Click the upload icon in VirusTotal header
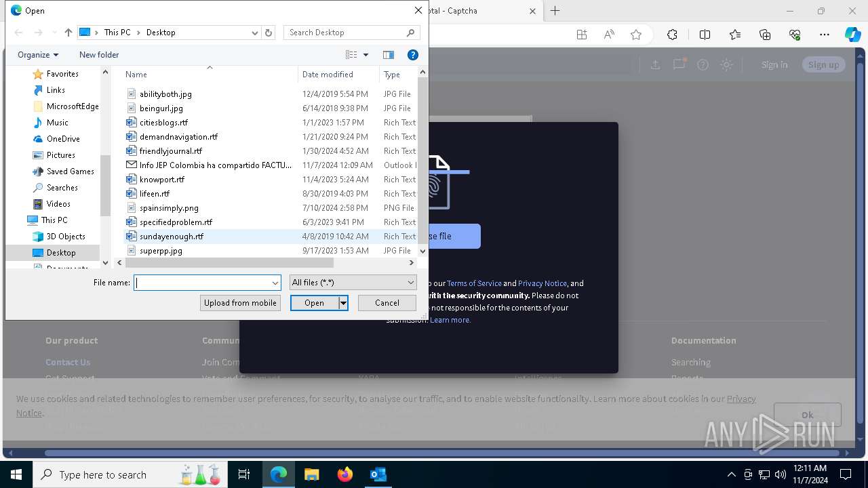Viewport: 868px width, 488px height. (655, 64)
